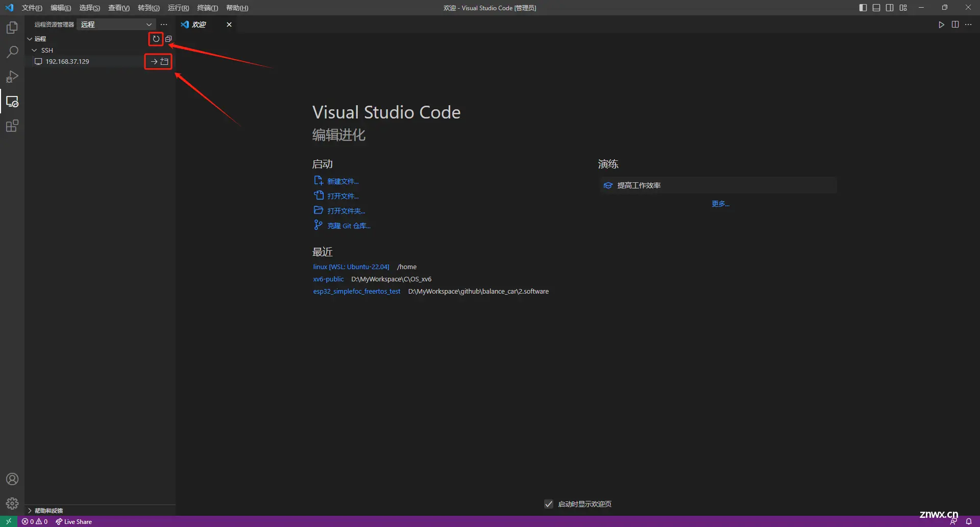Open the 查看(V) menu
Screen dimensions: 980x527
[x=119, y=8]
